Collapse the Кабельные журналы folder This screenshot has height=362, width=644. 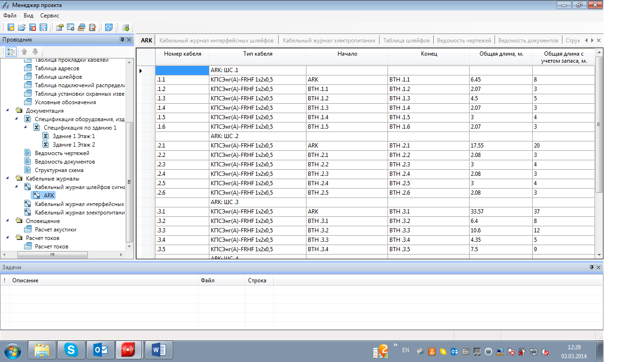click(x=8, y=178)
